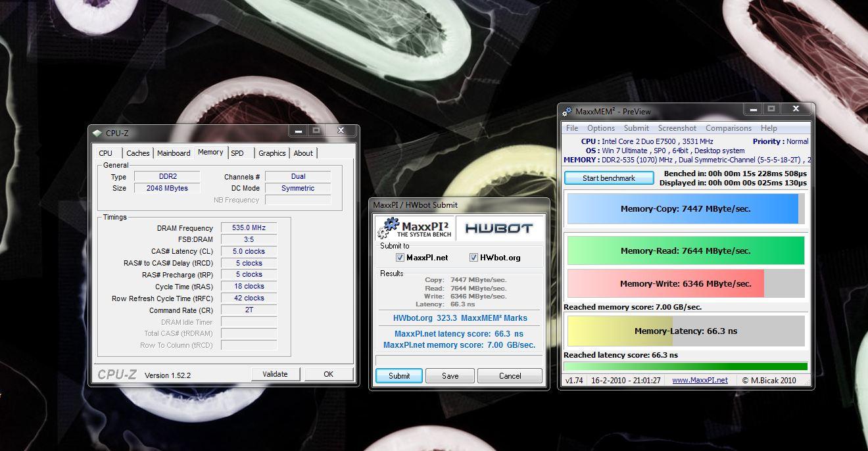Image resolution: width=868 pixels, height=451 pixels.
Task: Click the CAS# Latency 5.0 clocks field
Action: click(249, 252)
